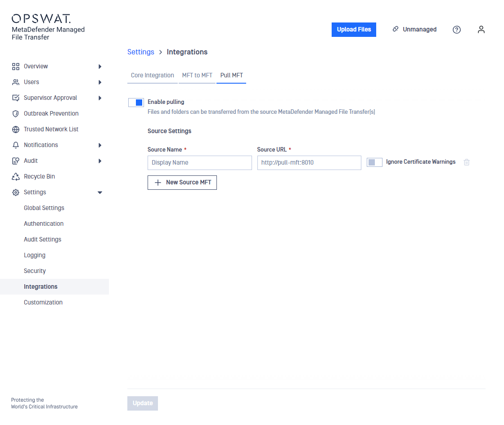Click the Recycle Bin recycle icon
This screenshot has width=504, height=425.
click(x=16, y=177)
